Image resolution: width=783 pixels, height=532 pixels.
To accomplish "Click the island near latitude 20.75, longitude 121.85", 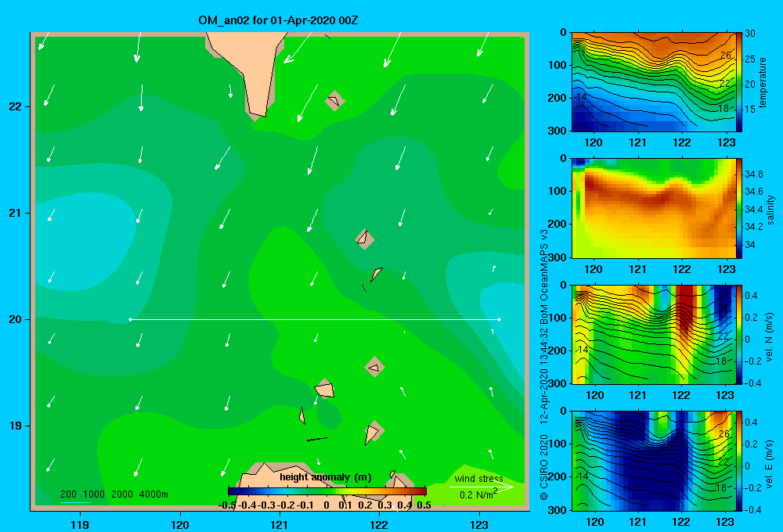I will tap(365, 239).
